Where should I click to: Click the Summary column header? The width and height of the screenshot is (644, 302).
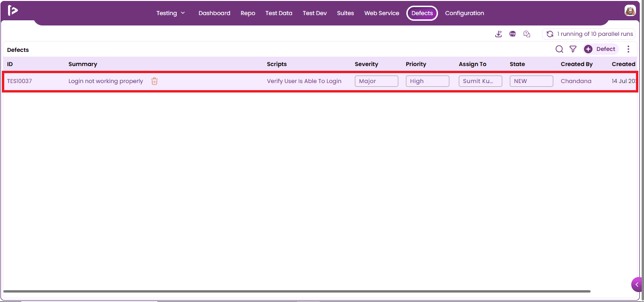click(83, 64)
